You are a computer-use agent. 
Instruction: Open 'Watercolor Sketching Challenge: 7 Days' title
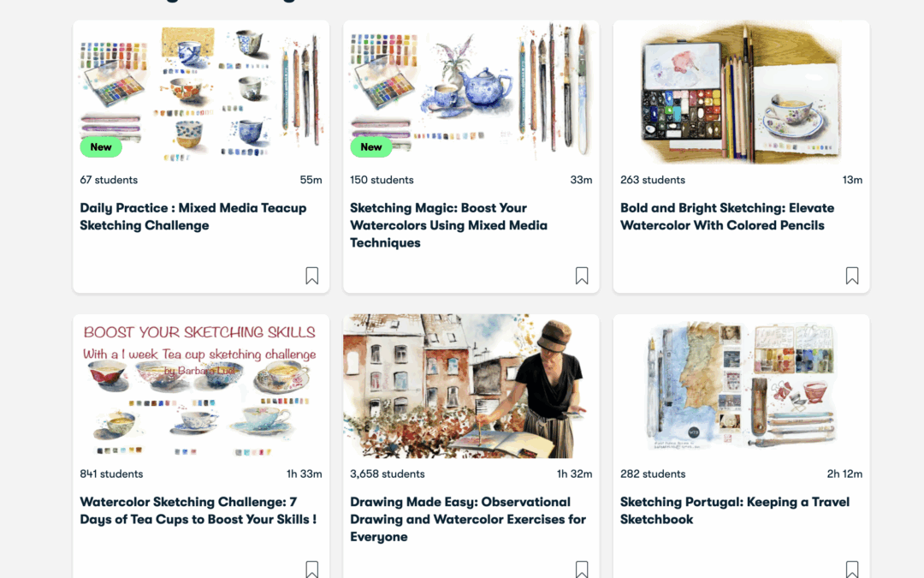coord(198,510)
